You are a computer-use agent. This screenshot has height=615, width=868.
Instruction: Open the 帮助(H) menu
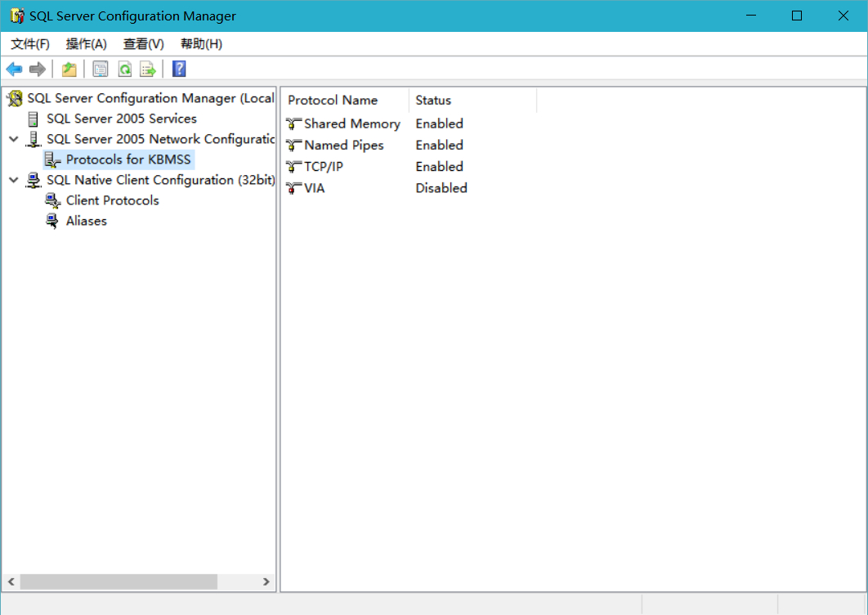pyautogui.click(x=202, y=44)
